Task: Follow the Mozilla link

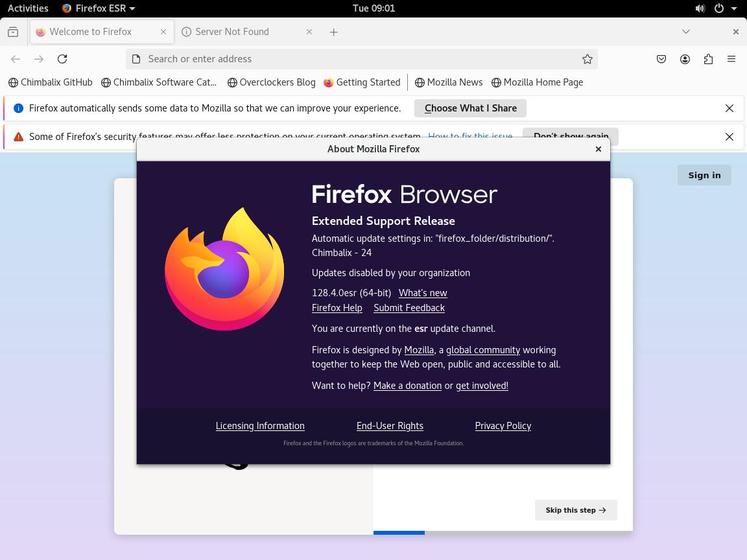Action: (419, 350)
